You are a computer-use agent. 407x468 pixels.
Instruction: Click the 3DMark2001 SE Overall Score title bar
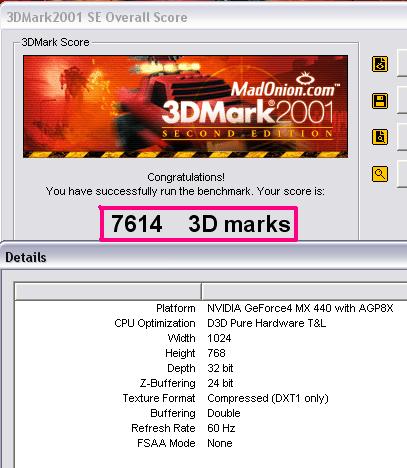coord(203,17)
